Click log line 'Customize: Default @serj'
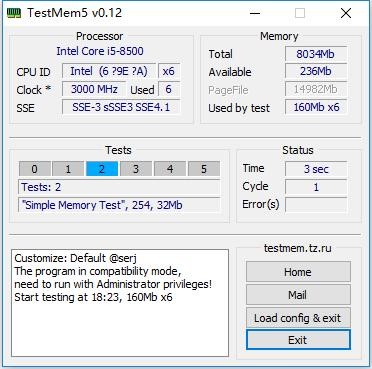 point(76,258)
